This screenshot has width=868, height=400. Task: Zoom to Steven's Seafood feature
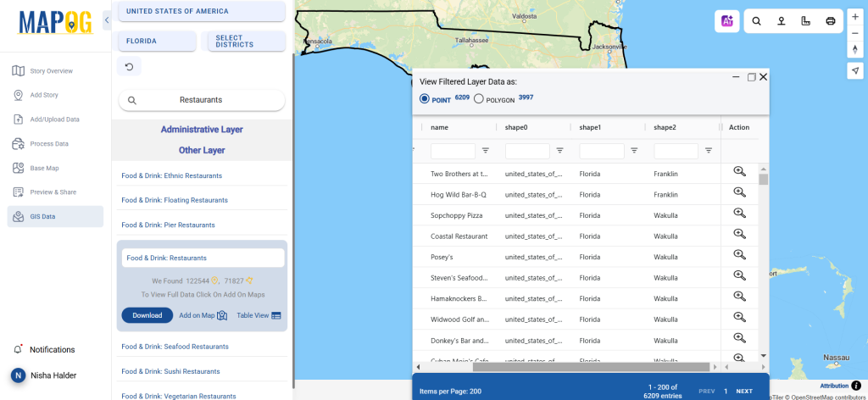739,275
